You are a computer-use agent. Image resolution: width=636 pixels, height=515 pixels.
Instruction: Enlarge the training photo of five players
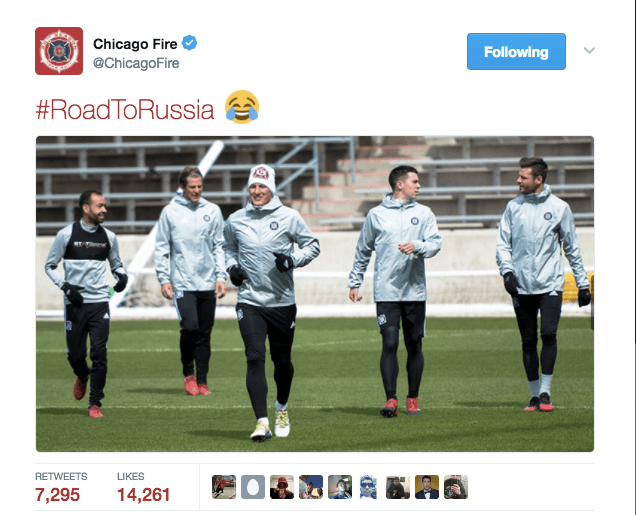[x=315, y=294]
